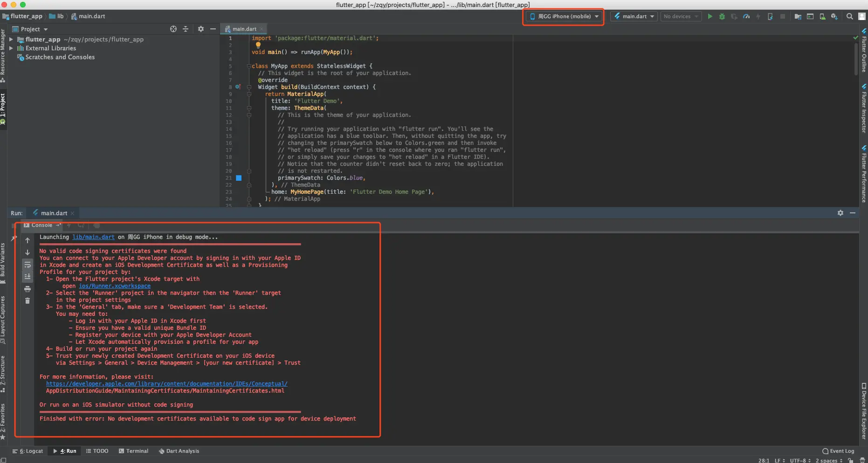This screenshot has height=463, width=868.
Task: Open Flutter performance profiling speedometer icon
Action: coord(746,16)
